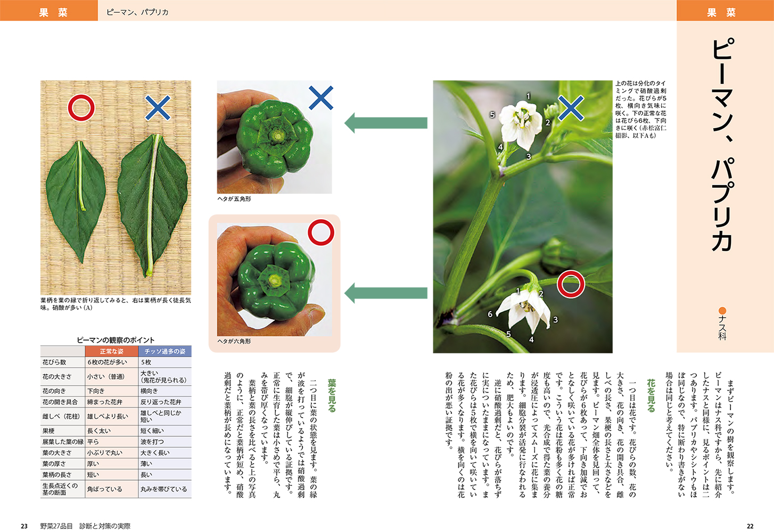Click the red circle on the six-sided calyx pepper photo
Image resolution: width=774 pixels, height=532 pixels.
[320, 232]
